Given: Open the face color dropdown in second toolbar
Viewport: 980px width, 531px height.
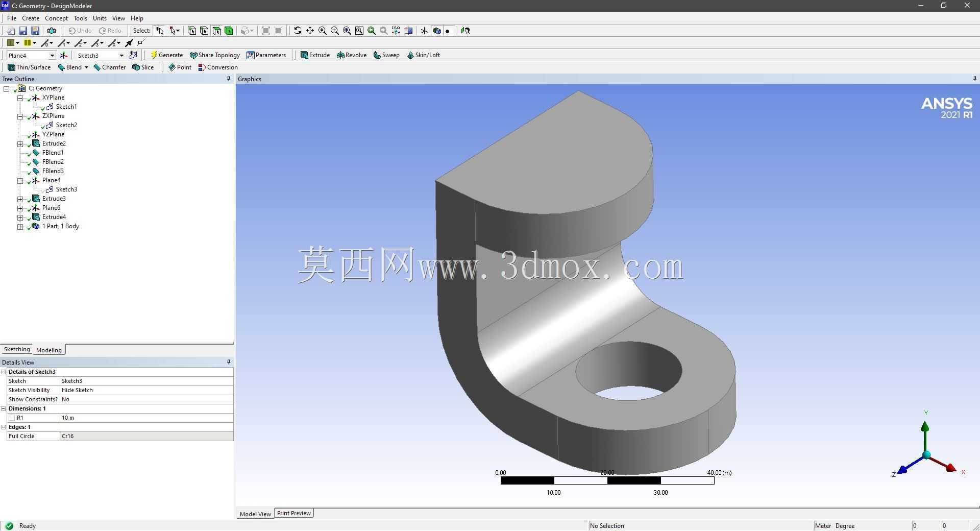Looking at the screenshot, I should (17, 43).
